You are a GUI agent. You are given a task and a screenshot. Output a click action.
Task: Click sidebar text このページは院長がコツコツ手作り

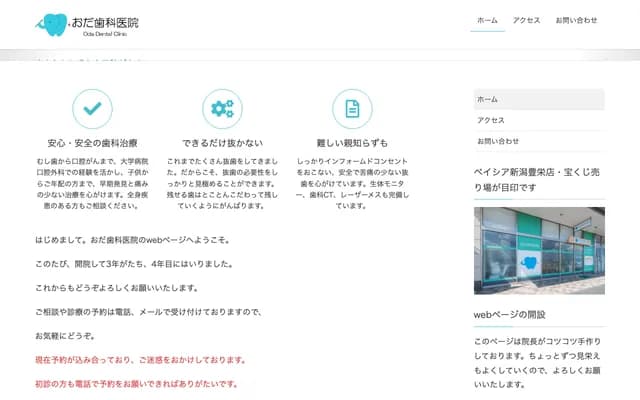[x=538, y=363]
